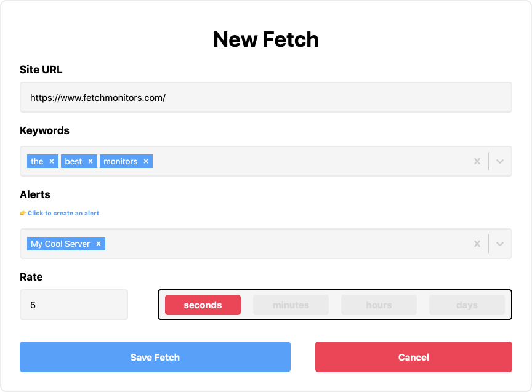Select hours as rate unit
The image size is (532, 392).
(379, 305)
